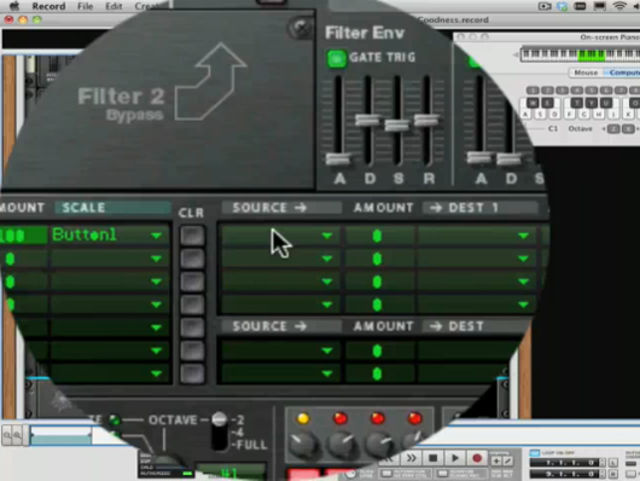Viewport: 640px width, 481px height.
Task: Click the pencil button next to Record
Action: pos(507,461)
